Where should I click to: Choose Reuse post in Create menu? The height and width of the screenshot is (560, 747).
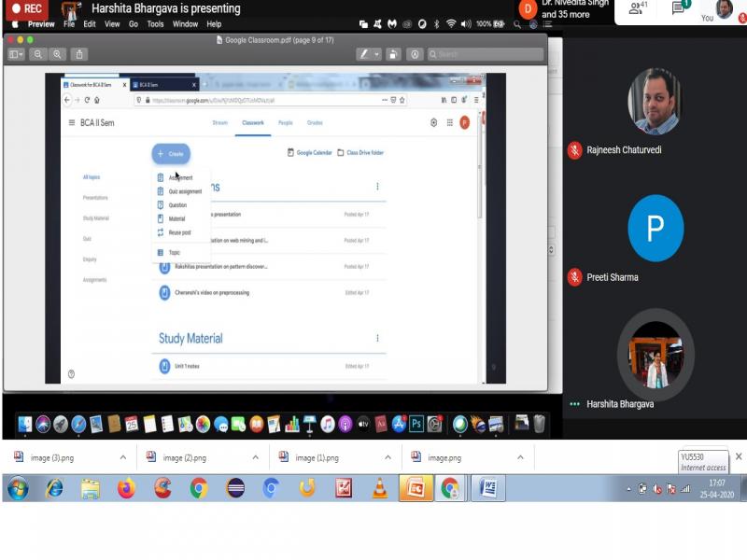[x=179, y=232]
